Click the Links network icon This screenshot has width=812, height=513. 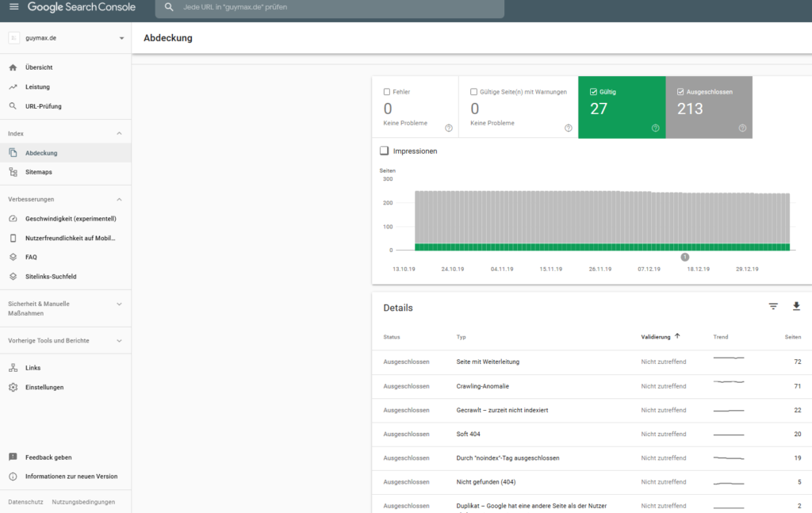[13, 368]
